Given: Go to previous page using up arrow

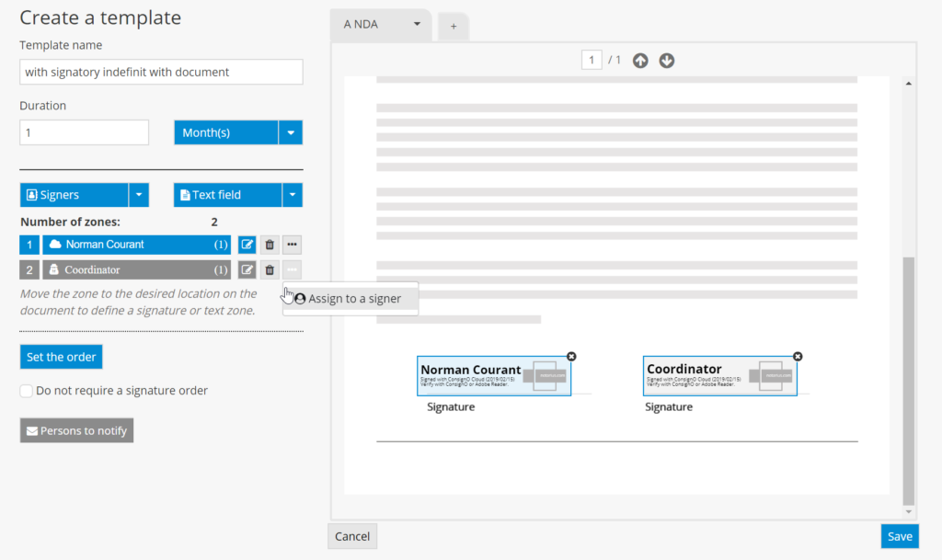Looking at the screenshot, I should [x=640, y=61].
